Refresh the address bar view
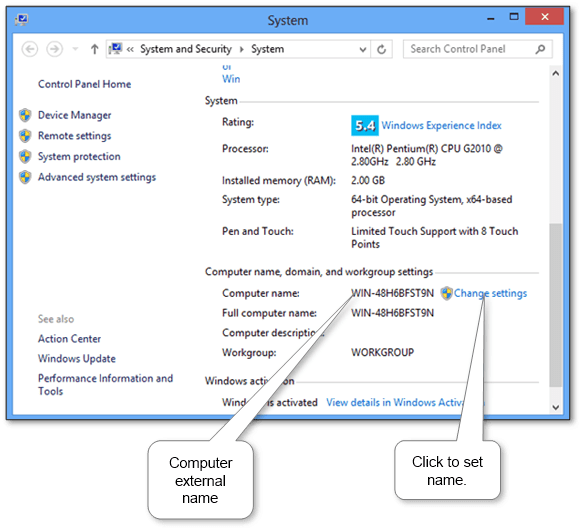 point(381,49)
